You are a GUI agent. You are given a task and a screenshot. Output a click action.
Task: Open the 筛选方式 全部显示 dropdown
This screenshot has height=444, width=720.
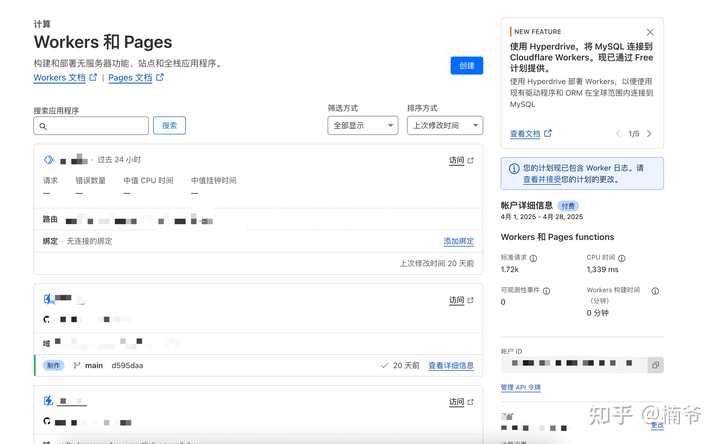point(363,125)
